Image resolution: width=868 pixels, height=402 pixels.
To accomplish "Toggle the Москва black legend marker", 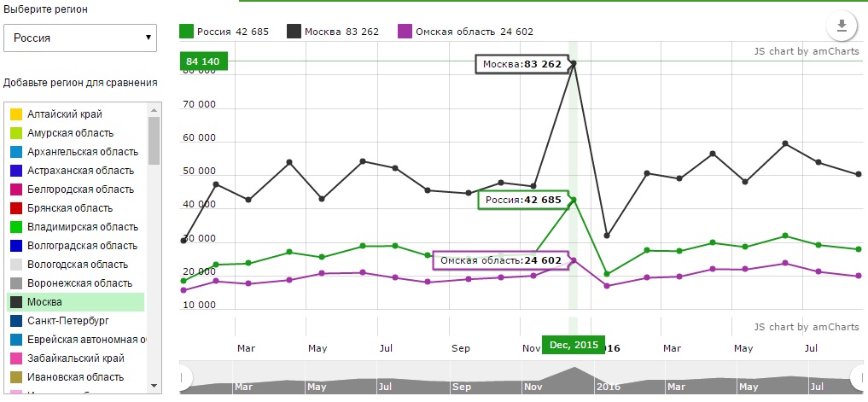I will (294, 32).
